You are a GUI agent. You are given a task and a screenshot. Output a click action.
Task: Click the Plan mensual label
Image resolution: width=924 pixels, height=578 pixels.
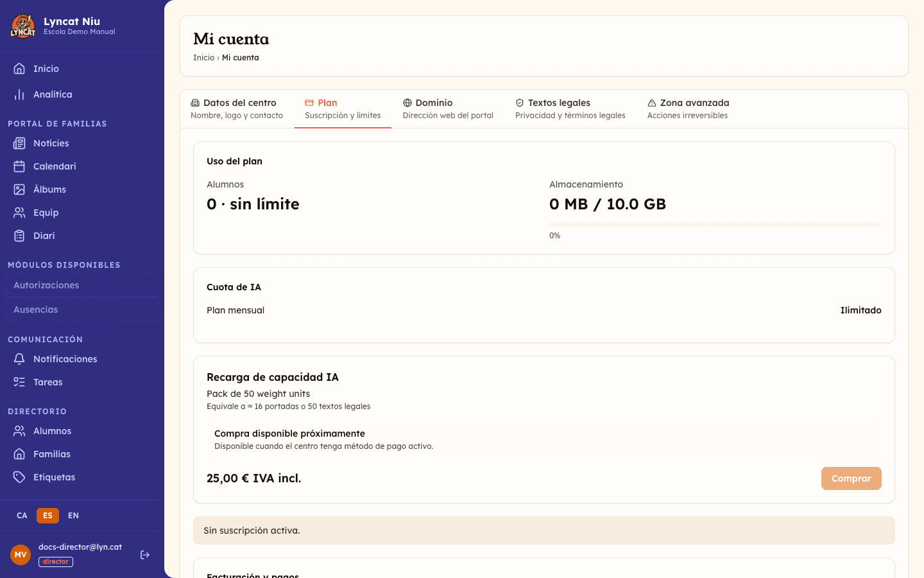tap(235, 310)
